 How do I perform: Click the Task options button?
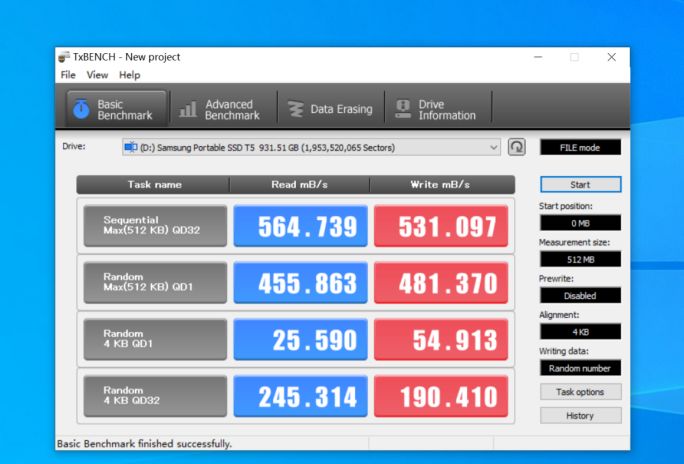click(580, 392)
